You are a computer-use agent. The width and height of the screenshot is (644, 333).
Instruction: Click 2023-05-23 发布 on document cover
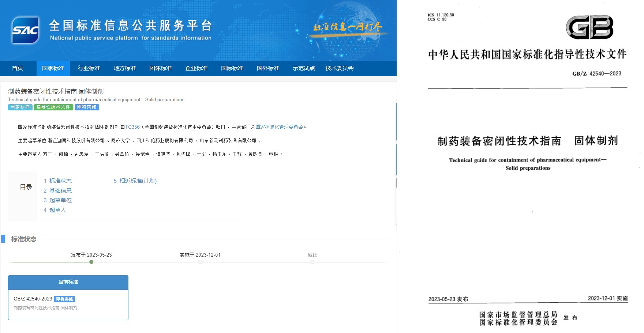(x=448, y=299)
